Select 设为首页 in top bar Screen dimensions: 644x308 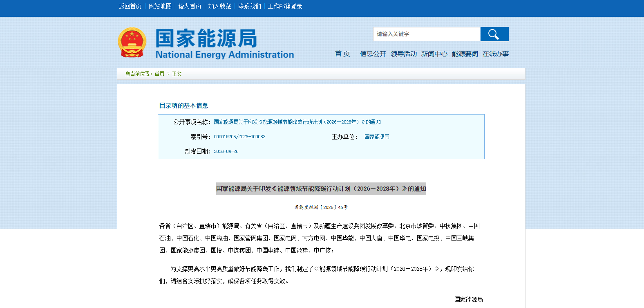[x=190, y=7]
